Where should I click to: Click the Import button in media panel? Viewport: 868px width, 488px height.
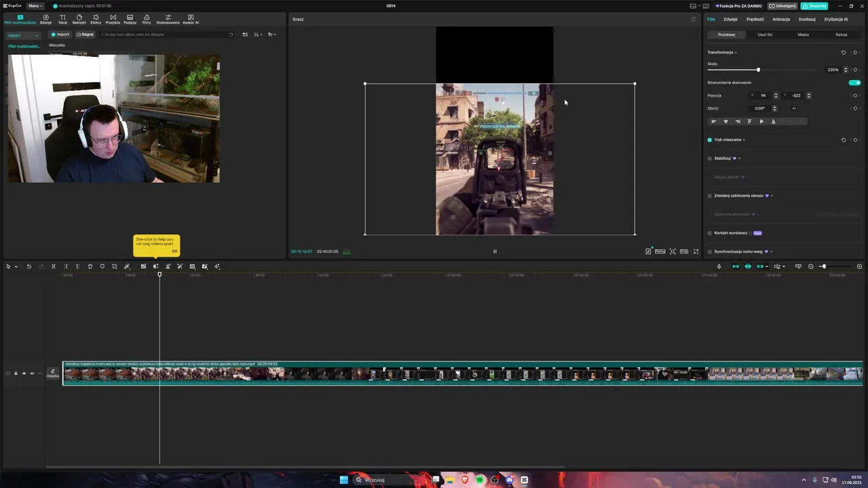60,35
